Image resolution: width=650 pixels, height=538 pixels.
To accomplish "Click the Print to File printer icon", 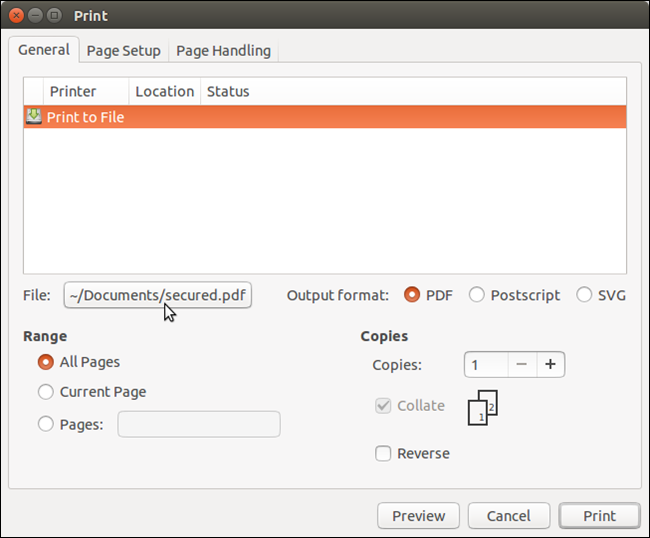I will coord(33,117).
